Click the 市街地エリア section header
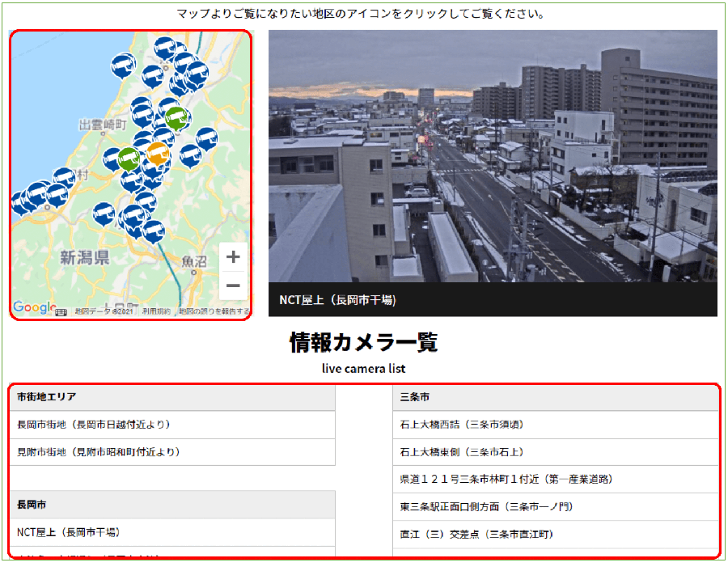This screenshot has width=728, height=571. point(172,397)
